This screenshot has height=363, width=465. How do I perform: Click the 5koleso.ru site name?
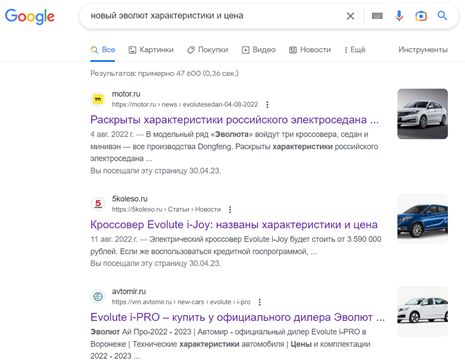click(130, 199)
